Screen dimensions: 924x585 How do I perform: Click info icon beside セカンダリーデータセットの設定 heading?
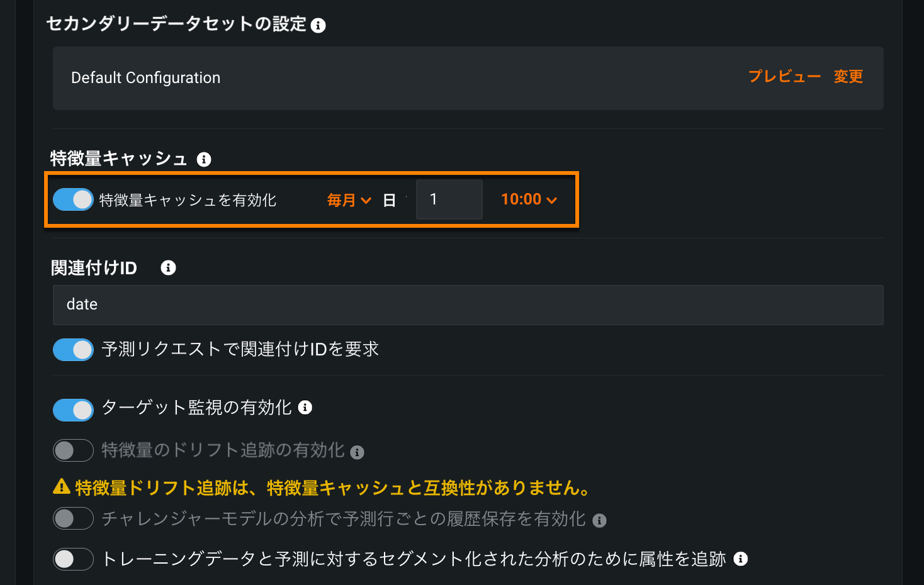(318, 26)
